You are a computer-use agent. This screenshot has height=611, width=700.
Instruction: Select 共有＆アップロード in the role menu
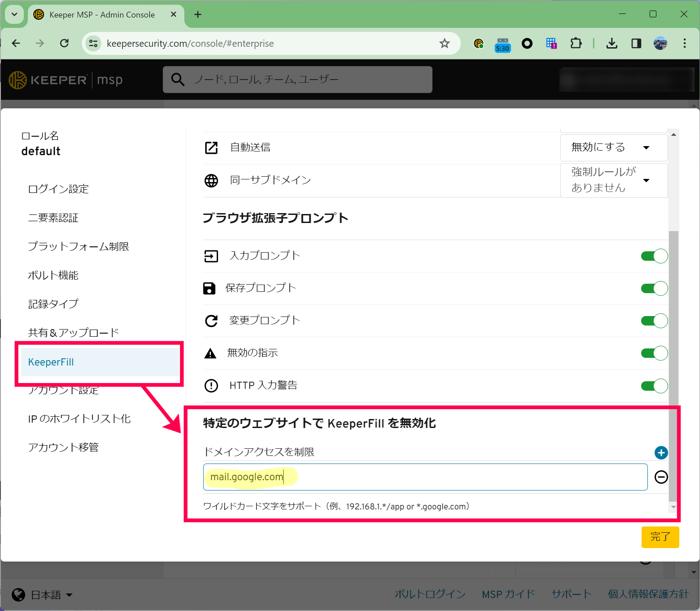[74, 333]
